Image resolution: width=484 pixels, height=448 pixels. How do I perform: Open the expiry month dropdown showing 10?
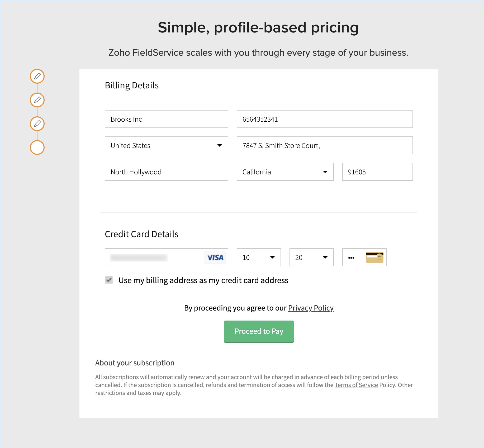point(259,257)
